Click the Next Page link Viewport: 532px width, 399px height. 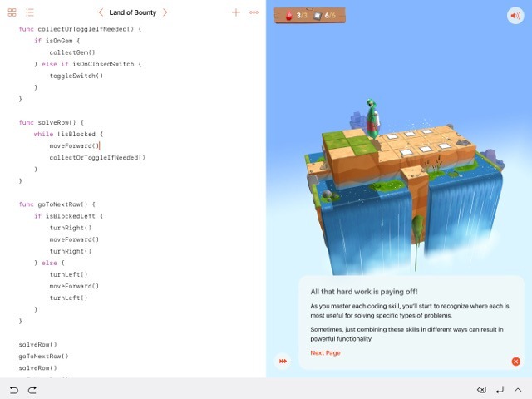[x=325, y=353]
